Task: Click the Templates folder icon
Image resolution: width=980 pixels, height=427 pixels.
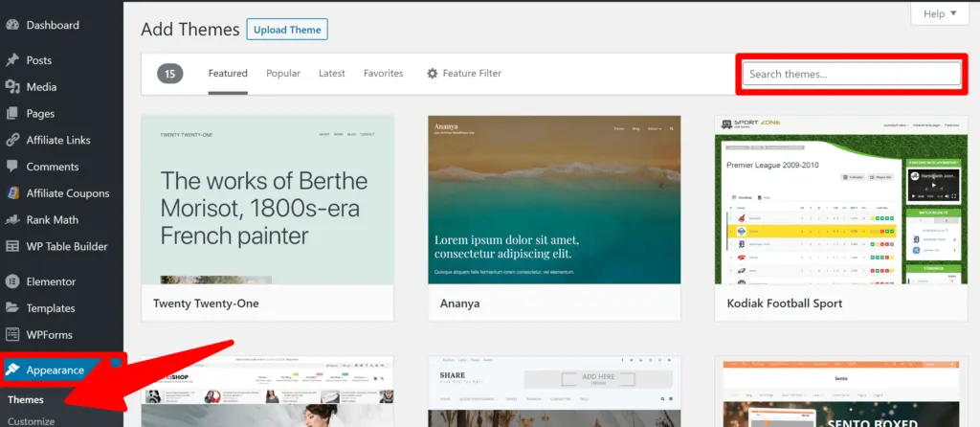Action: click(11, 308)
